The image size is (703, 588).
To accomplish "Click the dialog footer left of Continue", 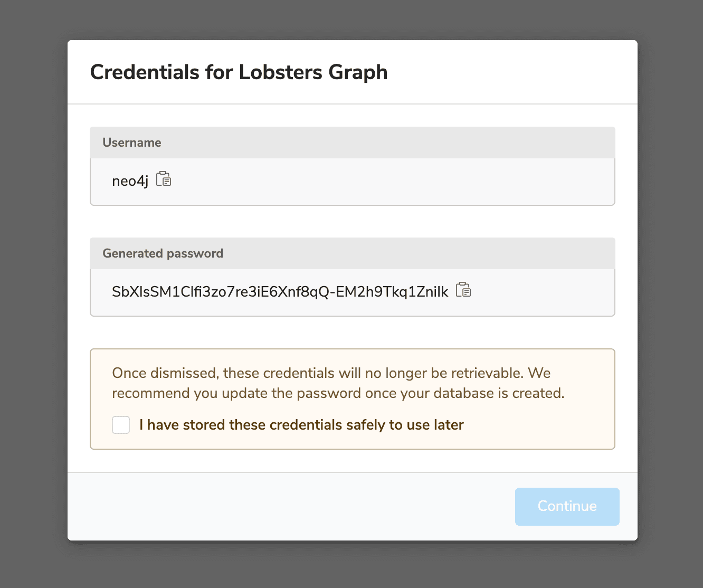I will (x=290, y=506).
